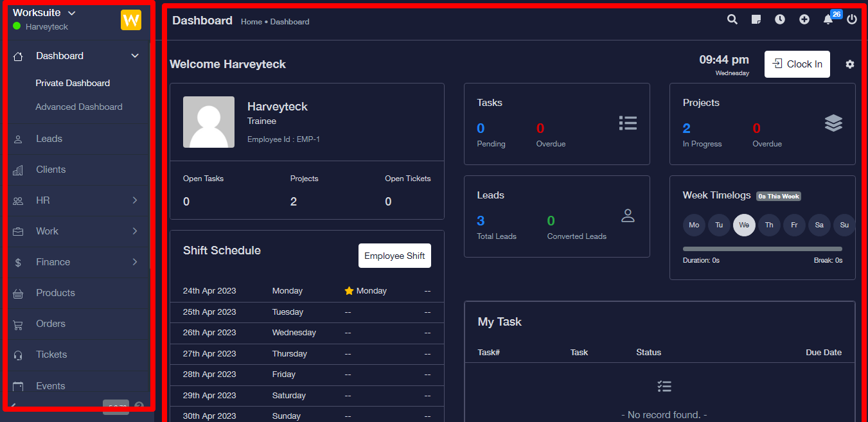Click the plus add icon in header
Viewport: 868px width, 422px height.
click(804, 19)
